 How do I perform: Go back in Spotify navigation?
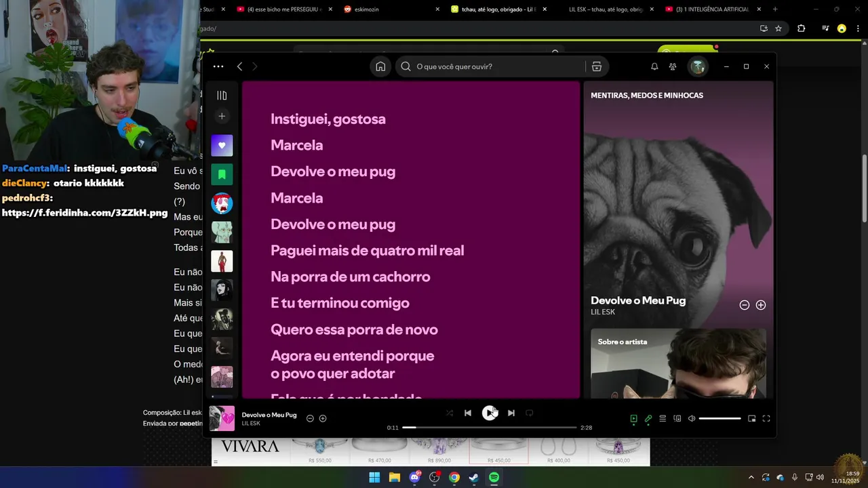(x=239, y=66)
